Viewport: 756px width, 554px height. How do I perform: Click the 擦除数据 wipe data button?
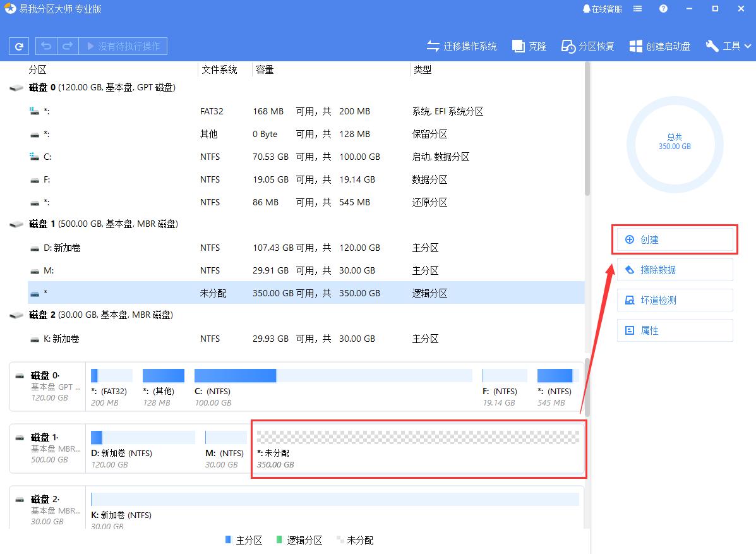pos(675,270)
